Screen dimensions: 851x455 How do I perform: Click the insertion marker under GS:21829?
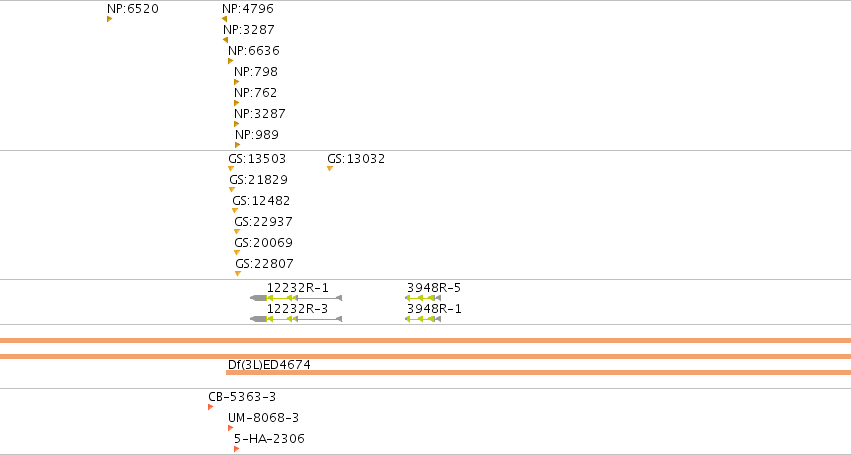coord(232,189)
